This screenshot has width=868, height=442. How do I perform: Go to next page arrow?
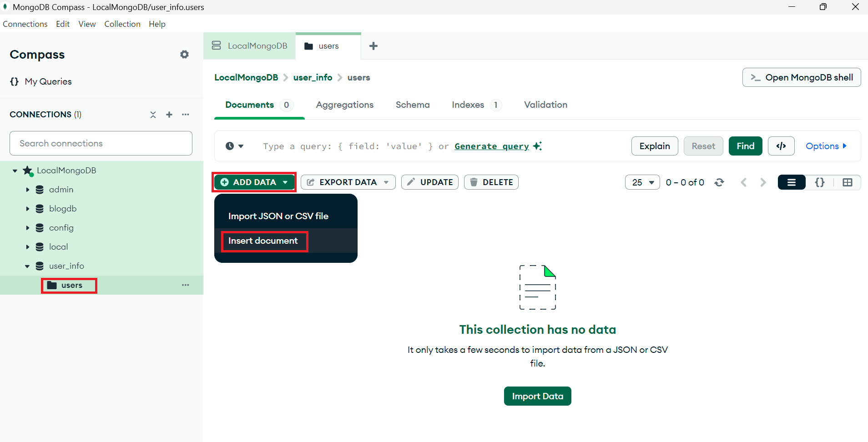point(763,182)
